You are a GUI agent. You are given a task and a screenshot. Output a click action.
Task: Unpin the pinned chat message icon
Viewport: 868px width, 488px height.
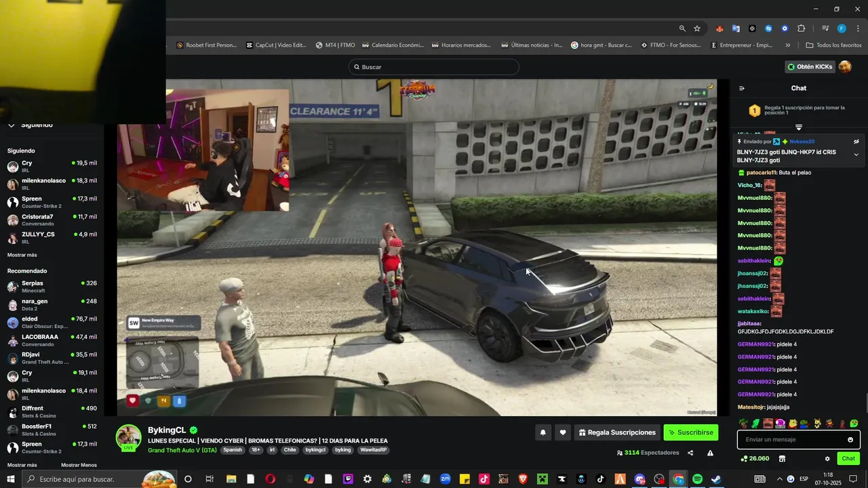click(x=856, y=142)
